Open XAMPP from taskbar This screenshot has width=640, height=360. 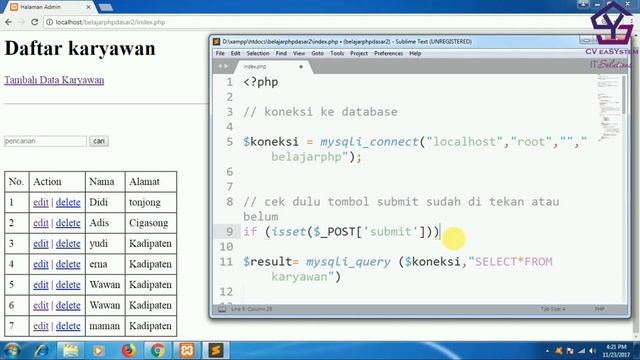[187, 351]
